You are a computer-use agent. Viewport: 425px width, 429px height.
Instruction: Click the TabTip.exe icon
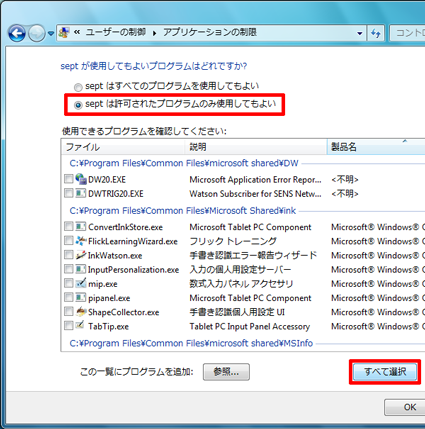[x=80, y=325]
